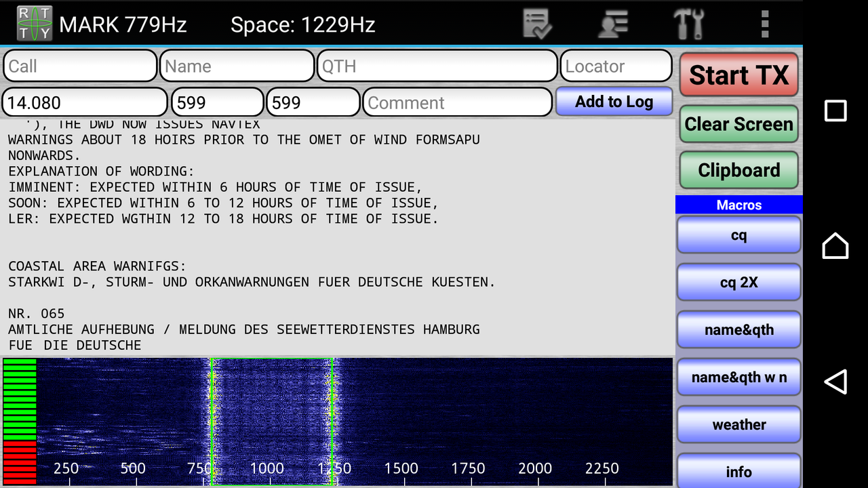The height and width of the screenshot is (488, 868).
Task: Tap Android back triangle button
Action: tap(835, 382)
